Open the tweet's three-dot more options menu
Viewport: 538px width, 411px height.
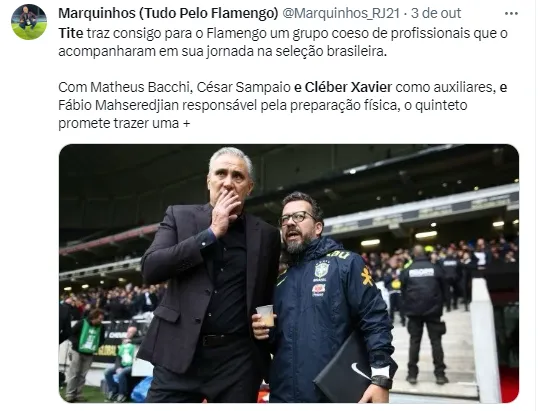point(511,14)
